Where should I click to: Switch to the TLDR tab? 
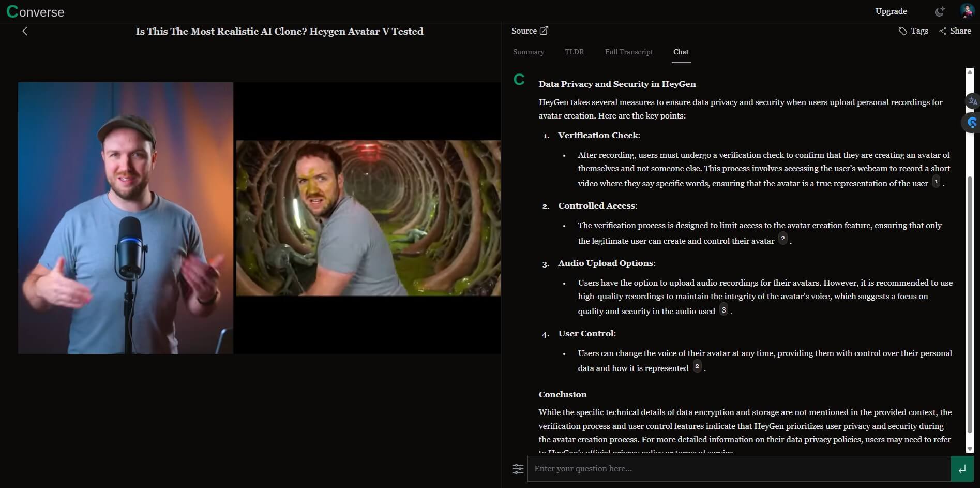coord(575,52)
